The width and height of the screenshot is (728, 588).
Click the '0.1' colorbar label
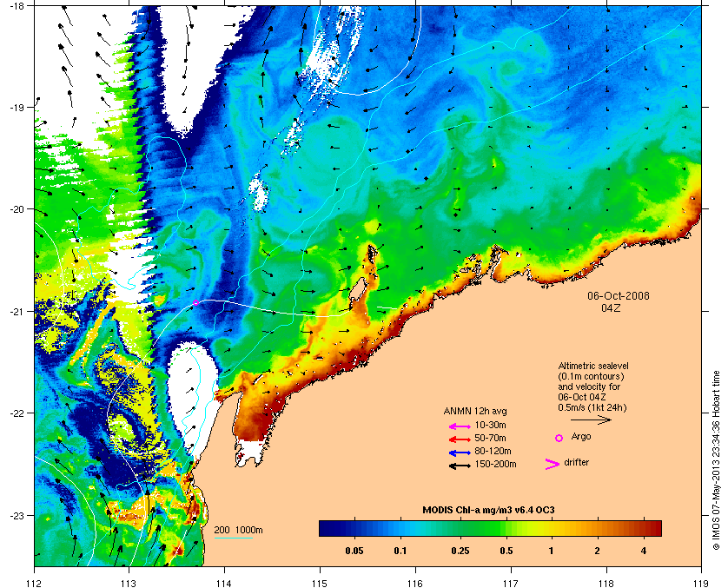tap(400, 551)
